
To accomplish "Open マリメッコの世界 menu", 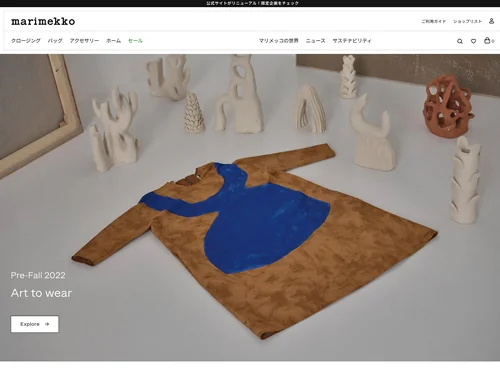I will tap(279, 41).
